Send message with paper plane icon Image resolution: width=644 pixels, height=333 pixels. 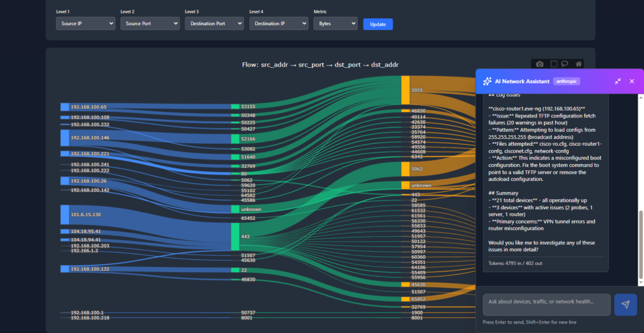625,304
